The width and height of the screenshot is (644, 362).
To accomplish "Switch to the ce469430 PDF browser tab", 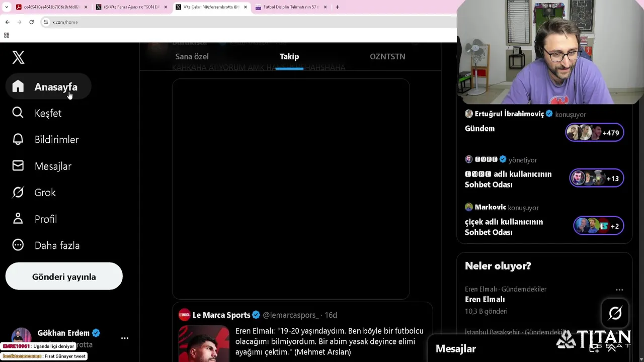I will pos(51,7).
